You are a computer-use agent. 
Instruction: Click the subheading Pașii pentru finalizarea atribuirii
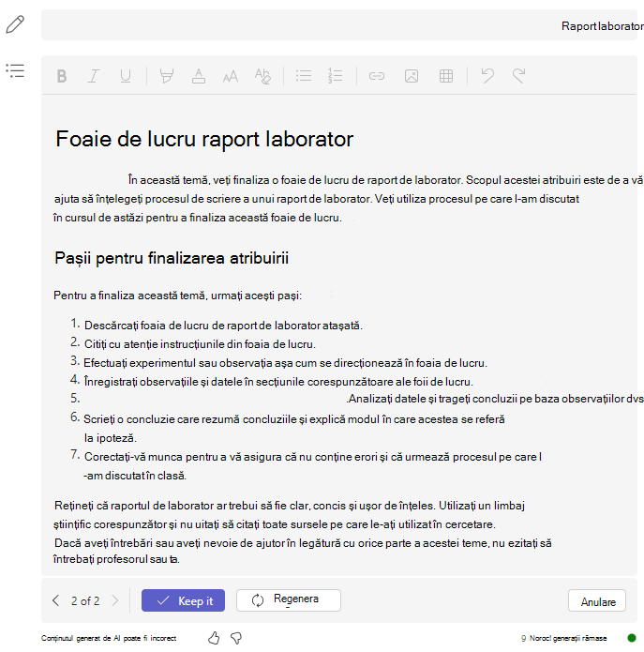pos(172,258)
